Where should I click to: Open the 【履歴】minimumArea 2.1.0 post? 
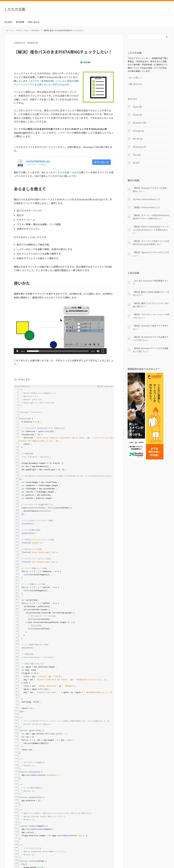146,207
